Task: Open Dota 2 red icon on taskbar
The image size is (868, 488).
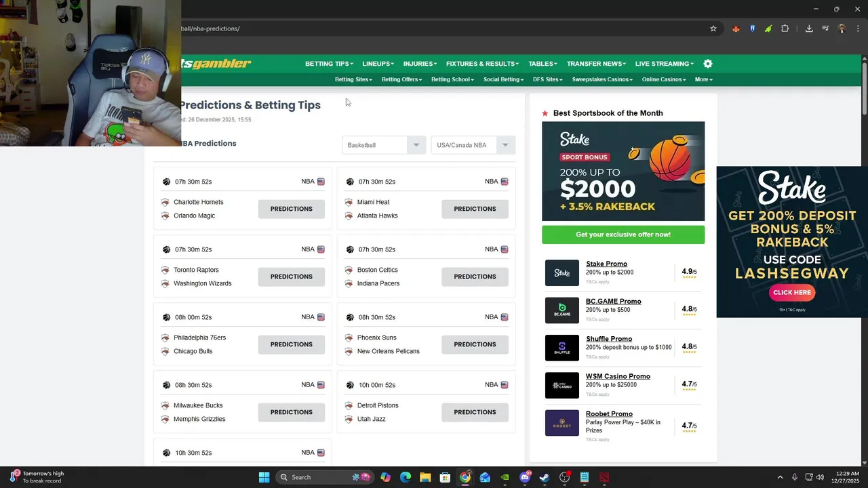Action: pos(604,477)
